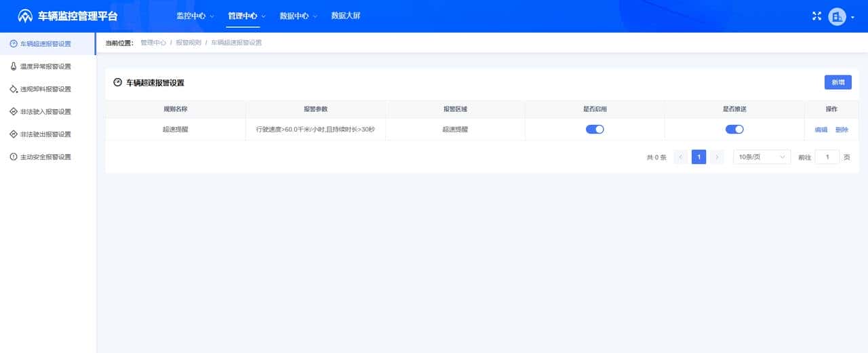Select 车辆超速报警设置 in the sidebar

tap(47, 43)
